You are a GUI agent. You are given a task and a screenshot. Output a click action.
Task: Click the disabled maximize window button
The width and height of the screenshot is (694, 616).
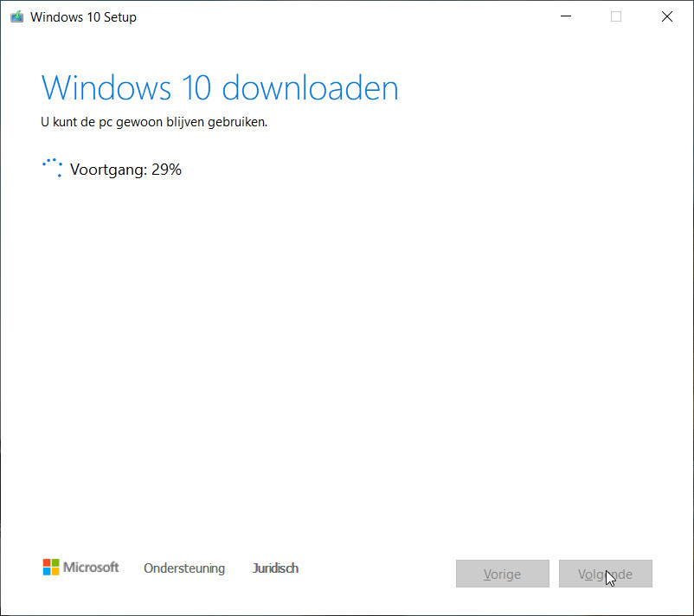click(616, 17)
